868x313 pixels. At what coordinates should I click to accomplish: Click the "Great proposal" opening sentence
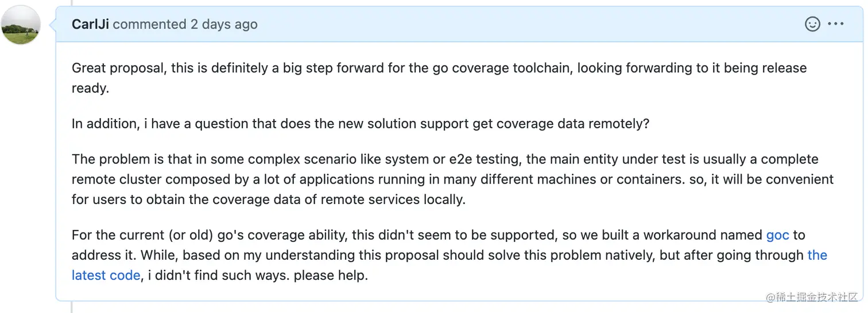tap(118, 68)
